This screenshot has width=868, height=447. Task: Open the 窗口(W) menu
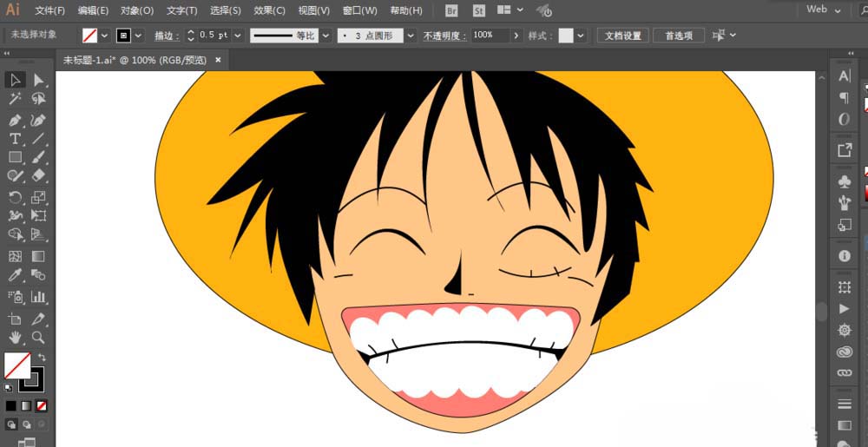tap(360, 10)
